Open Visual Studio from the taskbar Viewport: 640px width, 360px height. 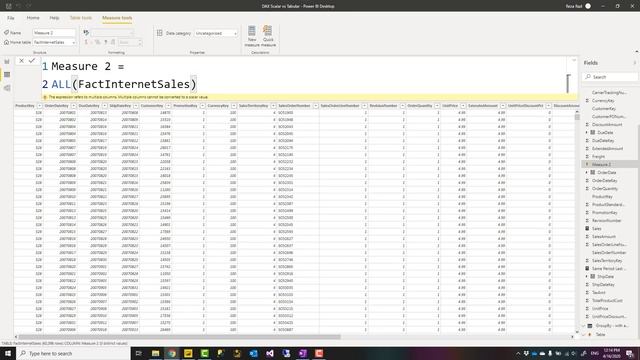(x=270, y=353)
